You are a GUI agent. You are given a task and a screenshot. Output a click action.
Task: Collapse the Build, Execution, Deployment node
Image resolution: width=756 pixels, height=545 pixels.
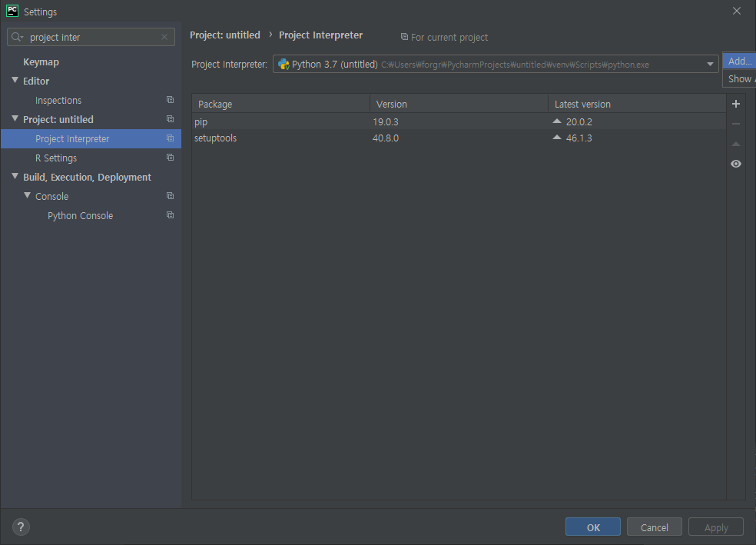coord(15,177)
